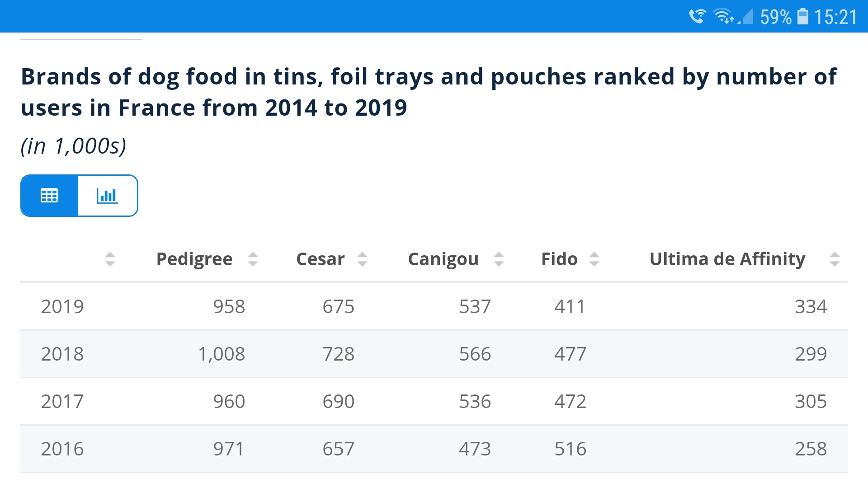Screen dimensions: 868x488
Task: Switch to bar chart view
Action: click(108, 196)
